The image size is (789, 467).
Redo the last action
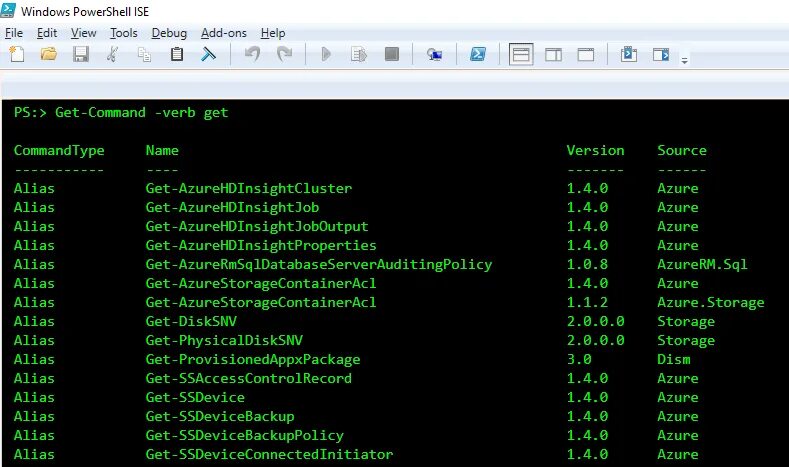point(284,54)
